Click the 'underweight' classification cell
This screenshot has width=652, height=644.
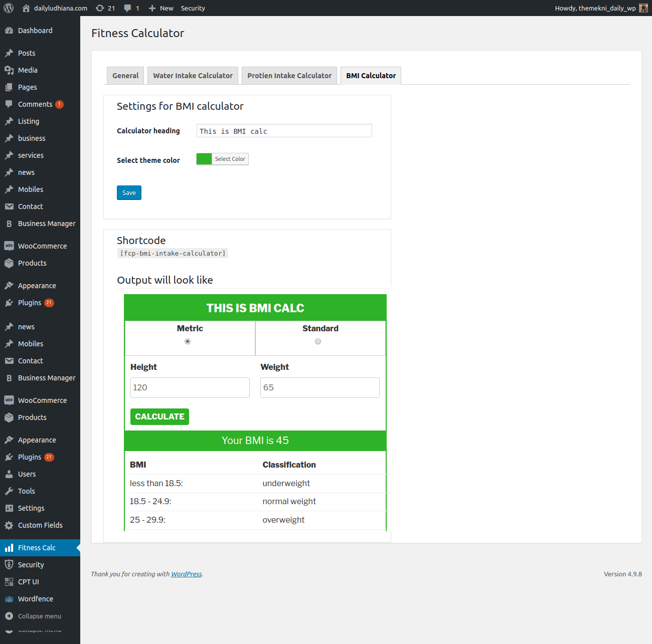click(x=286, y=483)
